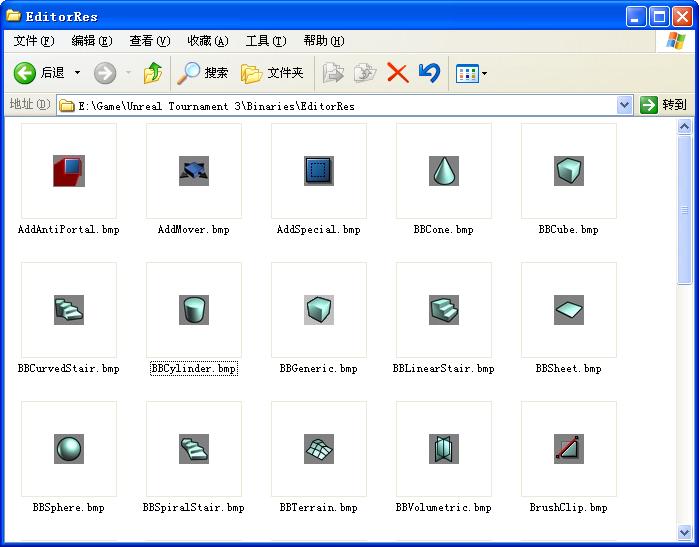Click the BBGeneric.bmp file name
The image size is (699, 547).
point(319,369)
